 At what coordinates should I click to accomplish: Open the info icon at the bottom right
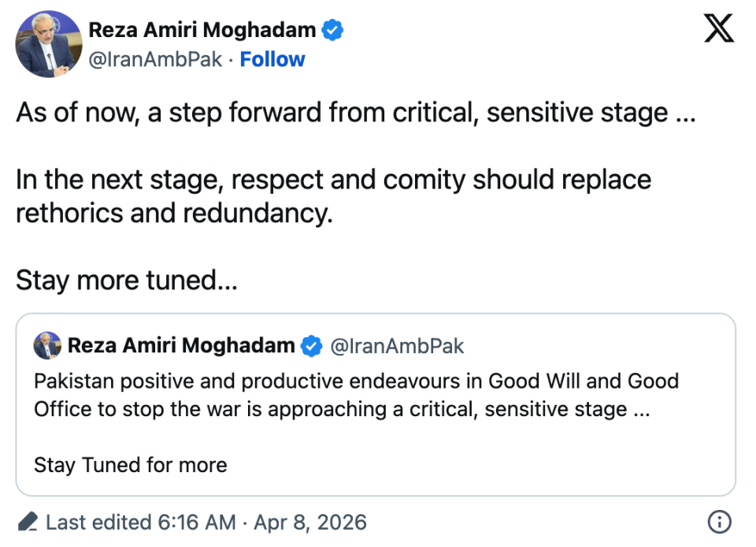point(720,522)
